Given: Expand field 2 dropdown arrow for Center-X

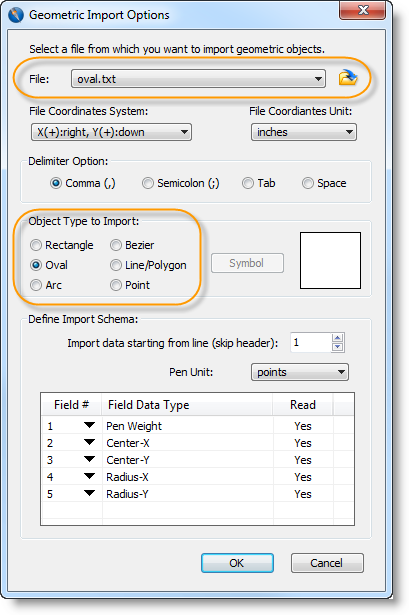Looking at the screenshot, I should click(x=89, y=442).
